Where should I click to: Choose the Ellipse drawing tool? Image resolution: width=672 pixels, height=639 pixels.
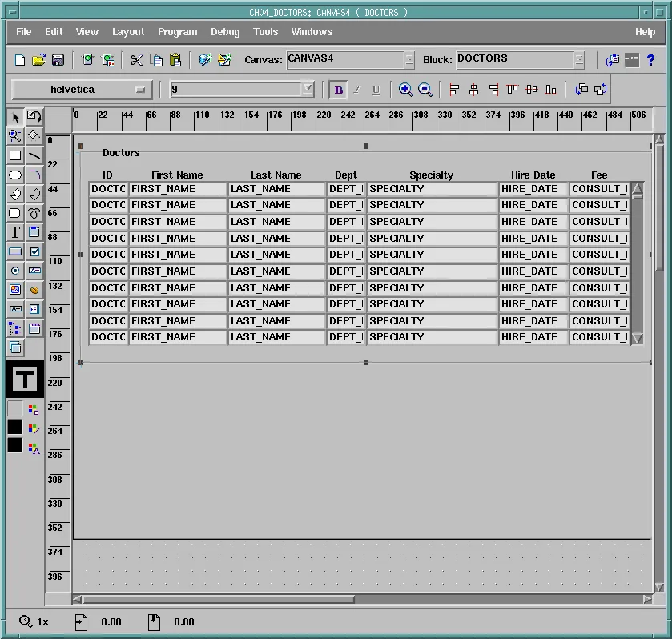(15, 175)
